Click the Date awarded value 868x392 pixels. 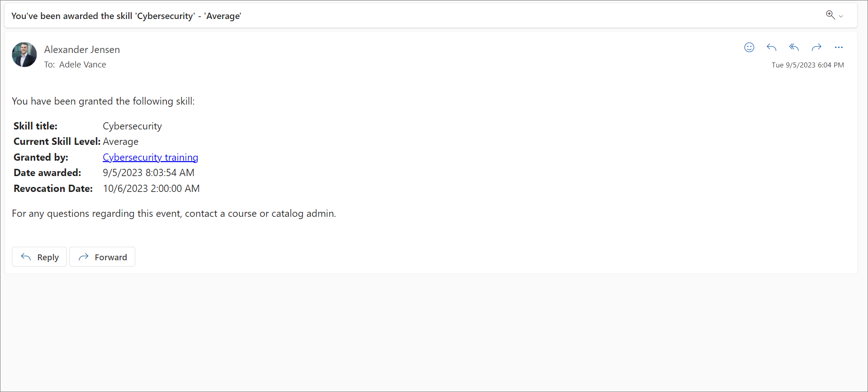tap(148, 173)
